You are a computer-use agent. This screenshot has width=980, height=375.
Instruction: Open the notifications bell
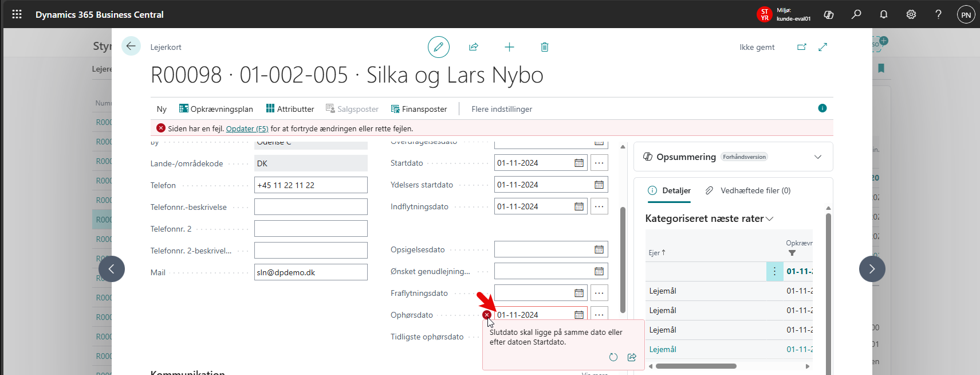884,14
